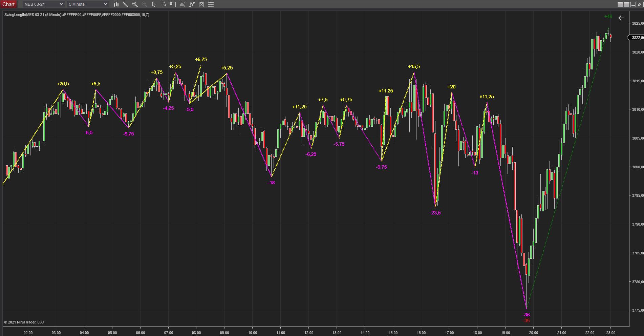Click the -23,5 swing label
Screen dimensions: 644x336
point(435,213)
